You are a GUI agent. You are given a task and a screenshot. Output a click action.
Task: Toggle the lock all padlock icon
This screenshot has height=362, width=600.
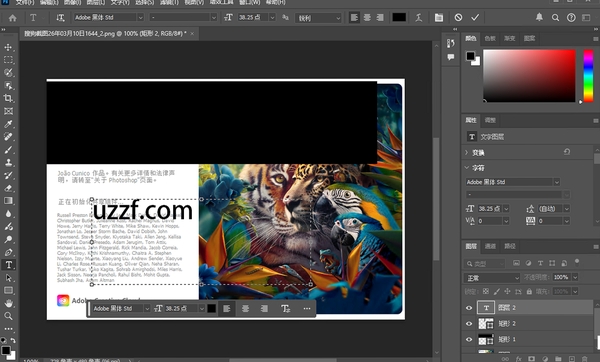pos(529,292)
